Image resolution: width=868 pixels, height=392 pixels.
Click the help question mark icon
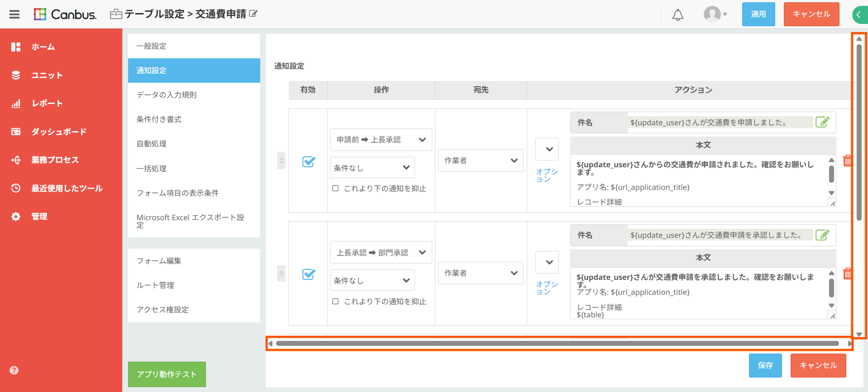[14, 370]
